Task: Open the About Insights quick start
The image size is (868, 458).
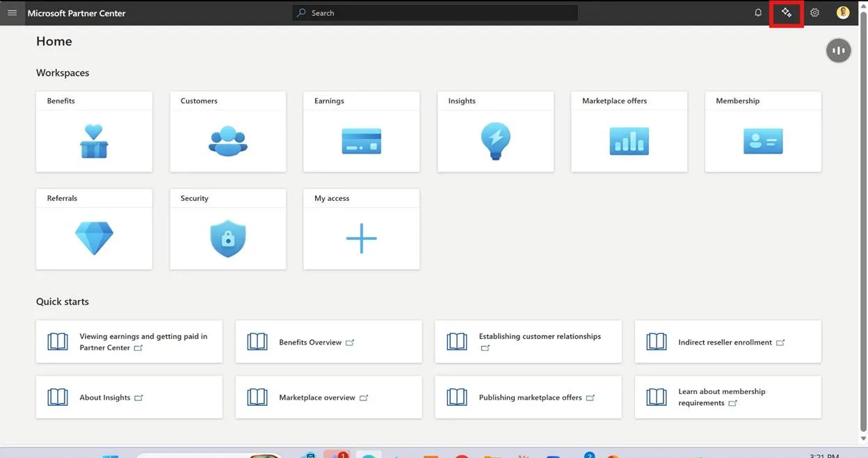Action: click(129, 397)
